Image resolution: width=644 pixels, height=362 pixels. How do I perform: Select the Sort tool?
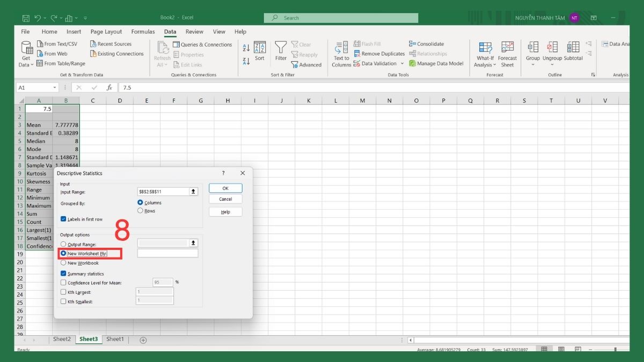260,52
